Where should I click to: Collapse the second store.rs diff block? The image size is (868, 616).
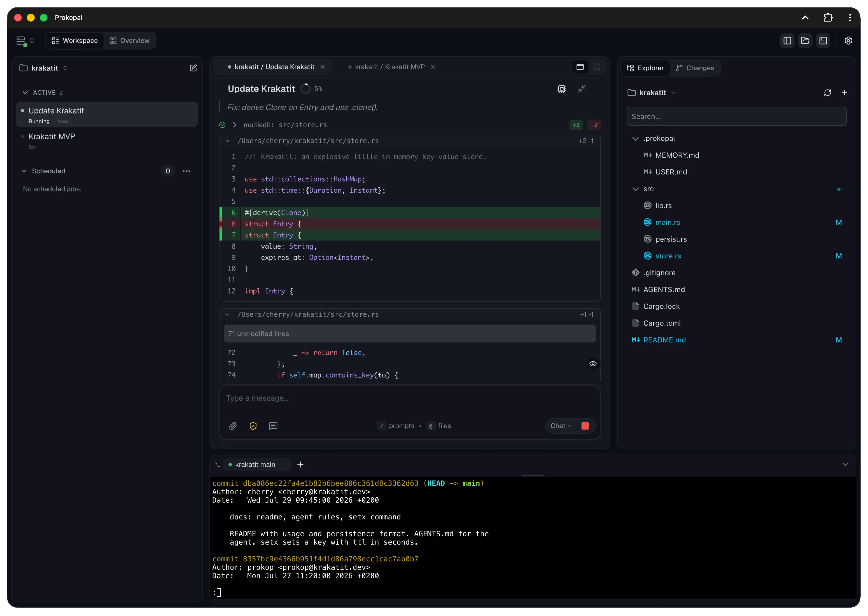(x=227, y=314)
